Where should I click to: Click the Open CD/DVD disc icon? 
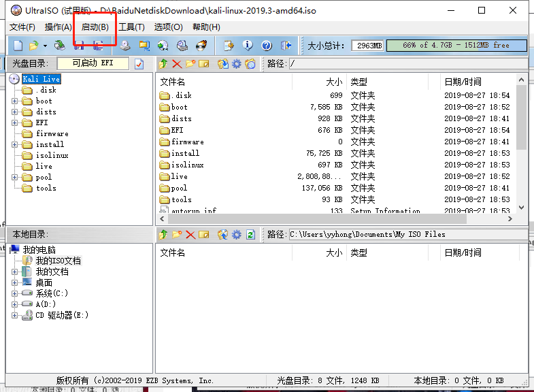pos(60,46)
